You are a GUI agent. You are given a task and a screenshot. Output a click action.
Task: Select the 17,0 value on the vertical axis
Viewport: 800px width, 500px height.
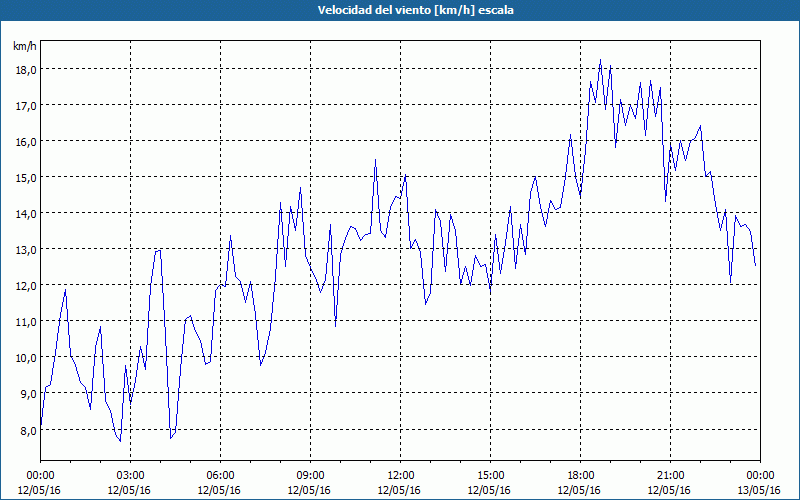click(26, 106)
